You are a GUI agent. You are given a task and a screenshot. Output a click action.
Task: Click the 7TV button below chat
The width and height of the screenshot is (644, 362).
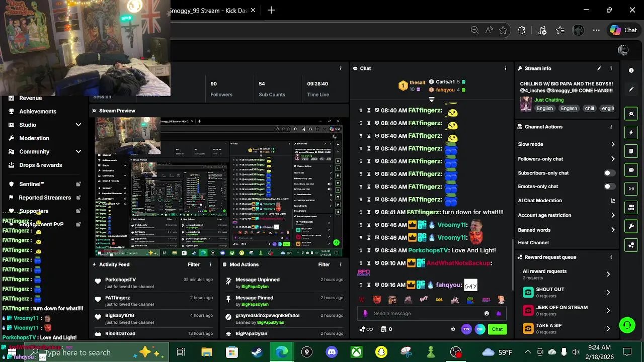466,329
